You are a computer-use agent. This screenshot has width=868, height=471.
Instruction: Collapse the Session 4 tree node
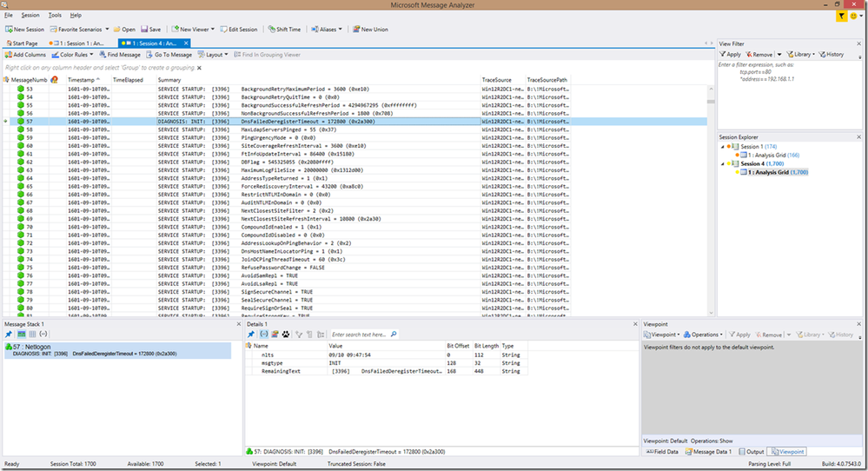(x=722, y=164)
